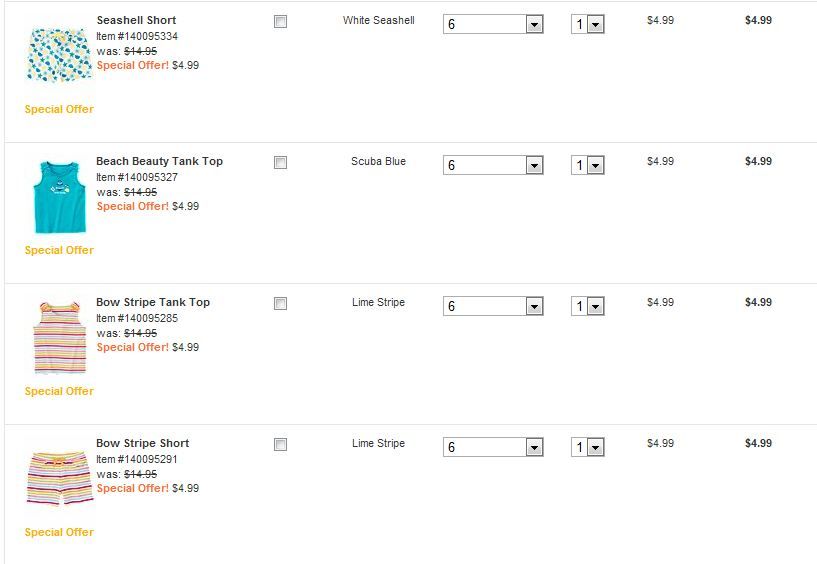Open the Seashell Short product title link
Viewport: 817px width, 564px height.
click(136, 20)
